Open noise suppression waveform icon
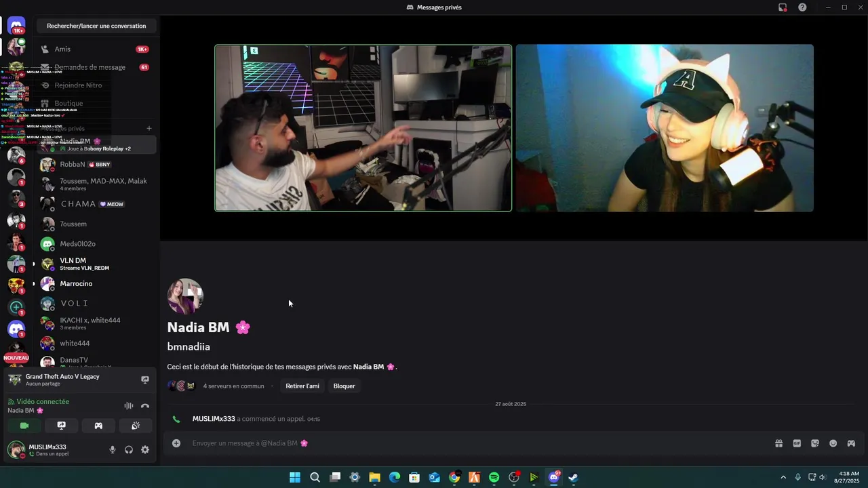This screenshot has height=488, width=868. tap(128, 406)
